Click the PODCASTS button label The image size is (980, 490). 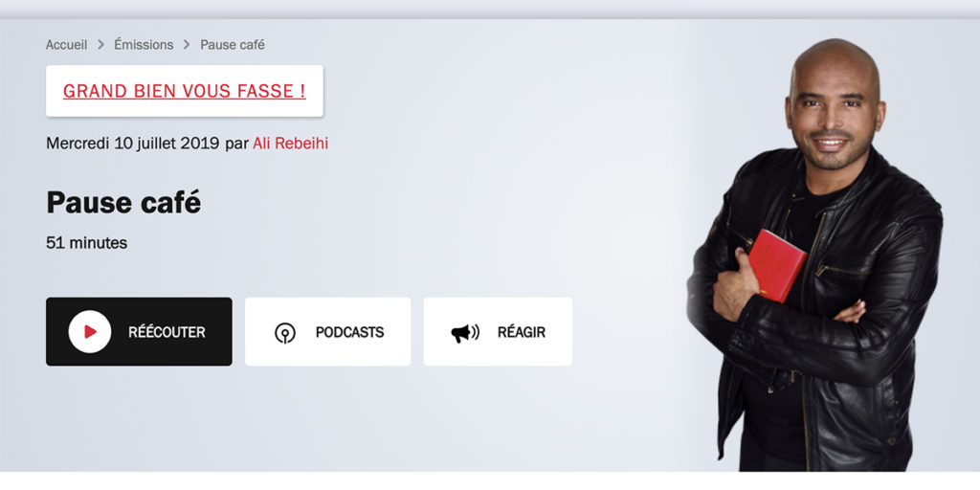coord(349,332)
